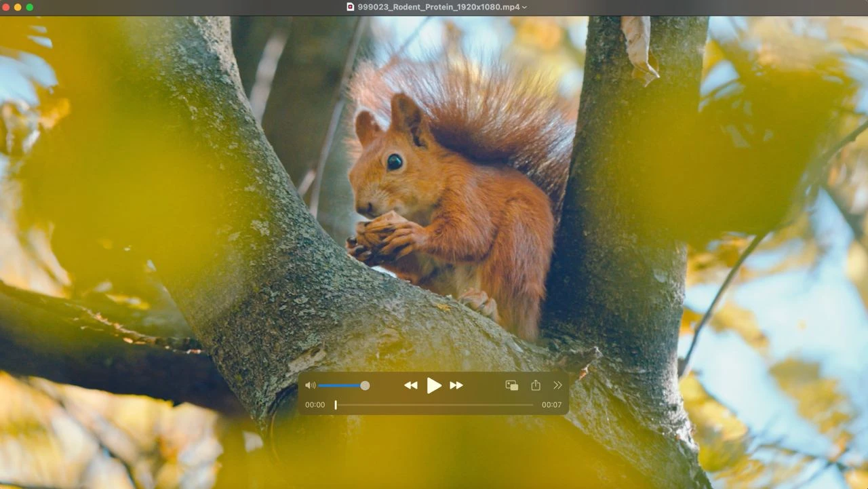Image resolution: width=868 pixels, height=489 pixels.
Task: Click the blue volume track
Action: (x=339, y=386)
